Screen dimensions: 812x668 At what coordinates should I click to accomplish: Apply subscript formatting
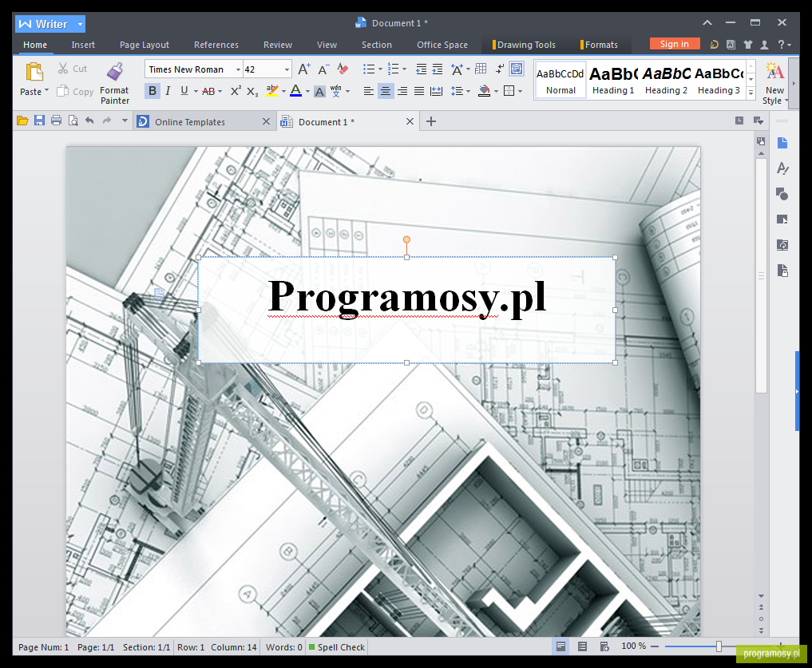coord(252,92)
